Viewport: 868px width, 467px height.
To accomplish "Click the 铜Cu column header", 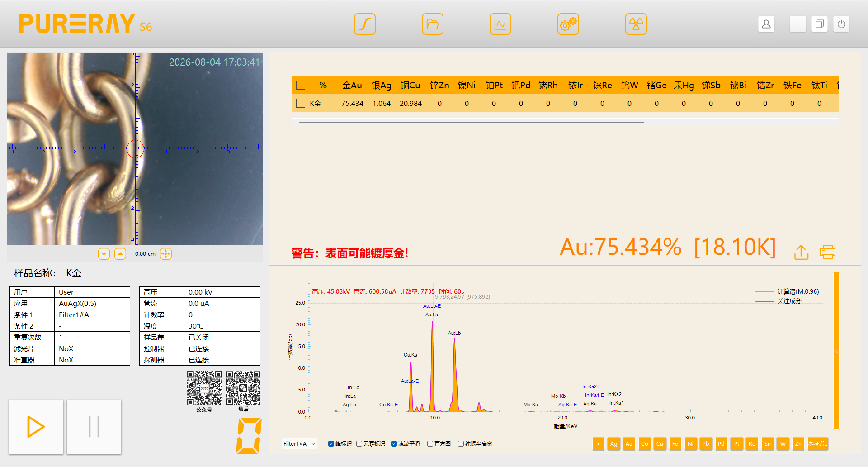I will [x=410, y=85].
